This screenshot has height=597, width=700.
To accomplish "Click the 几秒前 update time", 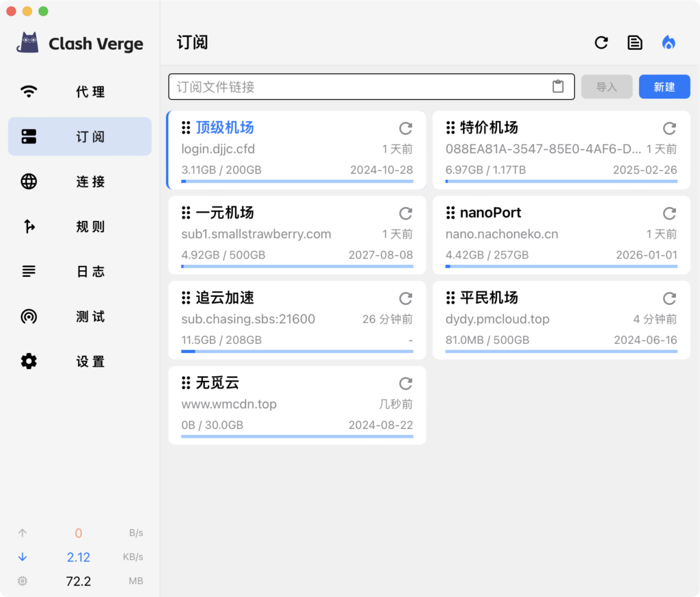I will point(396,404).
